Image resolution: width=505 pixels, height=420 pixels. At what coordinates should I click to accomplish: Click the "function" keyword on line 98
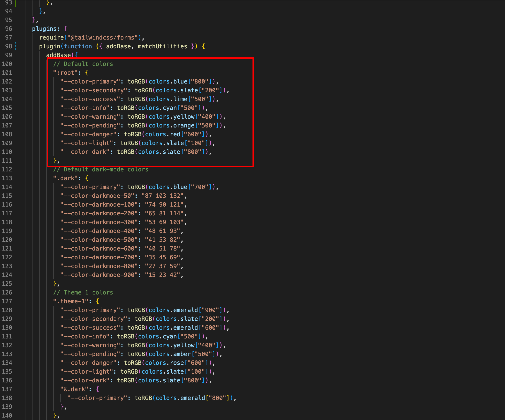point(78,46)
